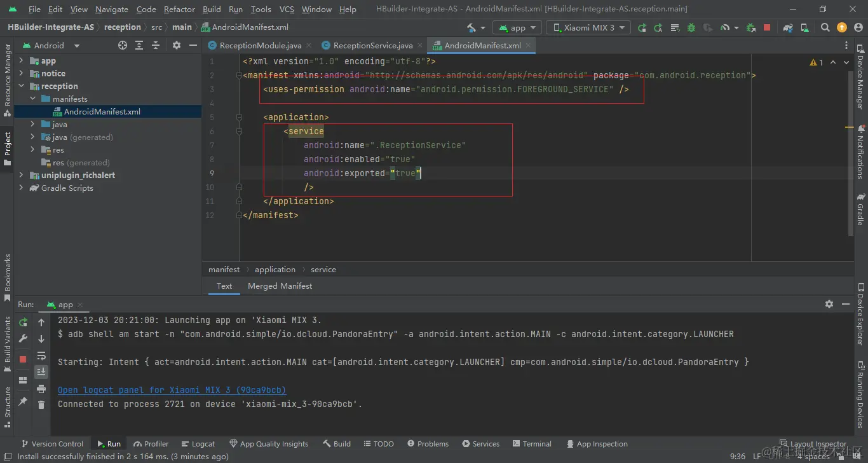
Task: Open the Android project view dropdown
Action: [x=52, y=46]
